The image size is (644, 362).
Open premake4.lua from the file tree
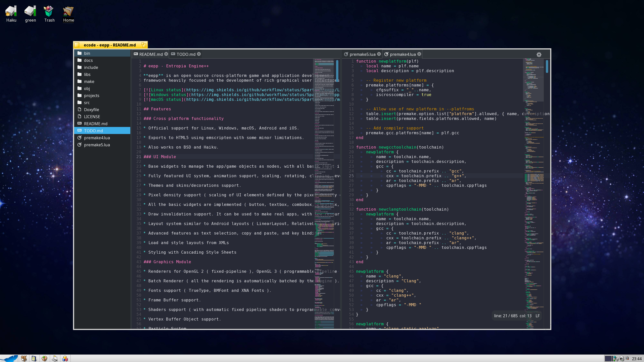point(97,138)
